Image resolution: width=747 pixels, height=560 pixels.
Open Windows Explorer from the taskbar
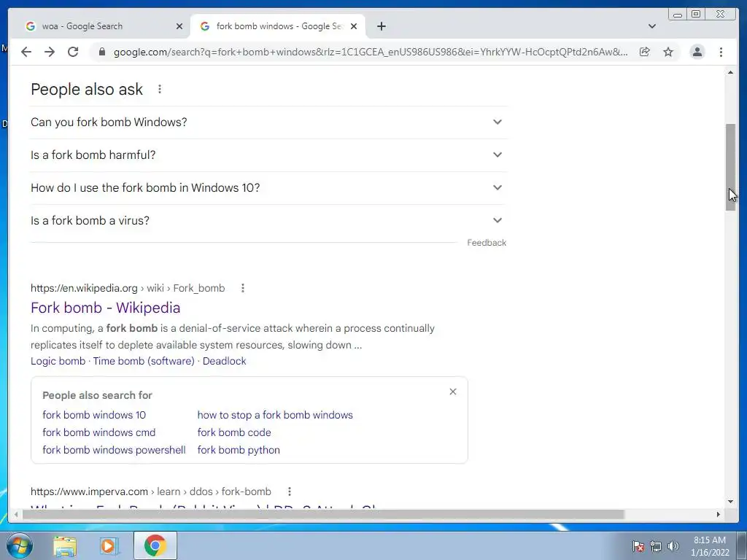65,545
